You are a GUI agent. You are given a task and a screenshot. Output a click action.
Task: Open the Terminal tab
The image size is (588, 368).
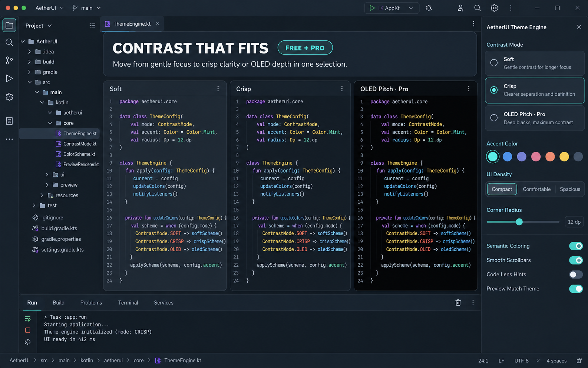[128, 303]
